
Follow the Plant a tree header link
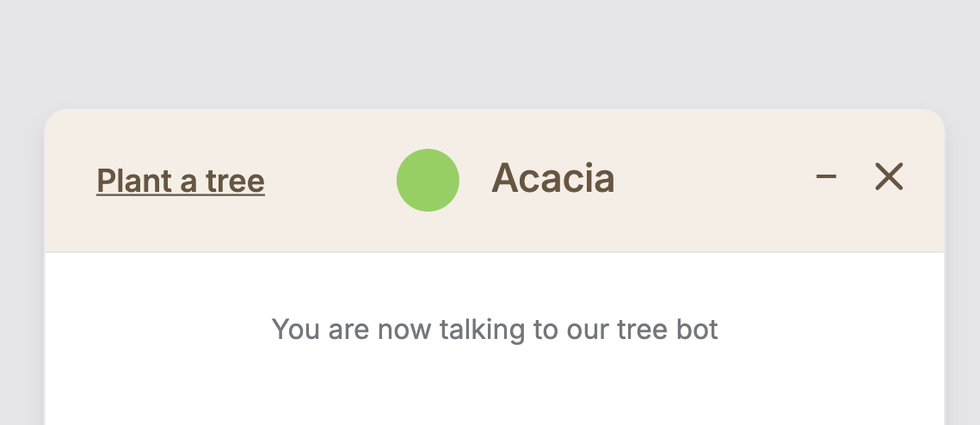(181, 181)
